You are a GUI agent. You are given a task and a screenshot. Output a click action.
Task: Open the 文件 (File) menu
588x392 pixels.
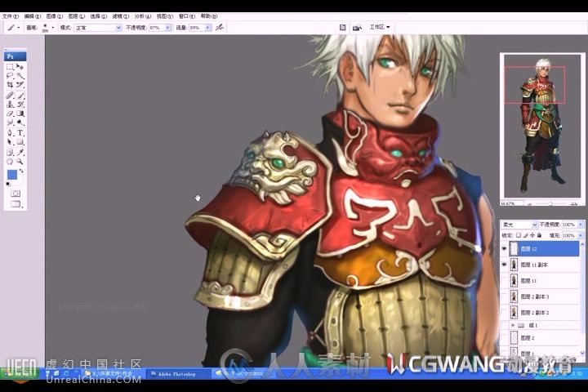pyautogui.click(x=10, y=16)
